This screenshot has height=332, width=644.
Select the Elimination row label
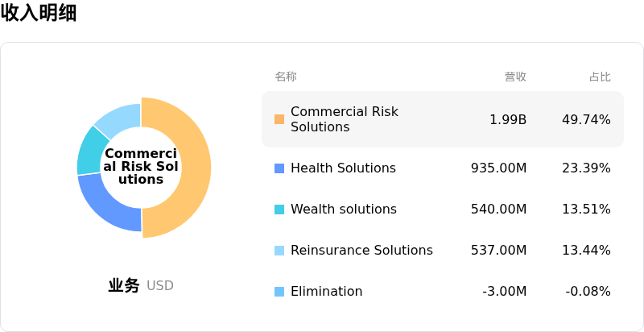[x=326, y=292]
